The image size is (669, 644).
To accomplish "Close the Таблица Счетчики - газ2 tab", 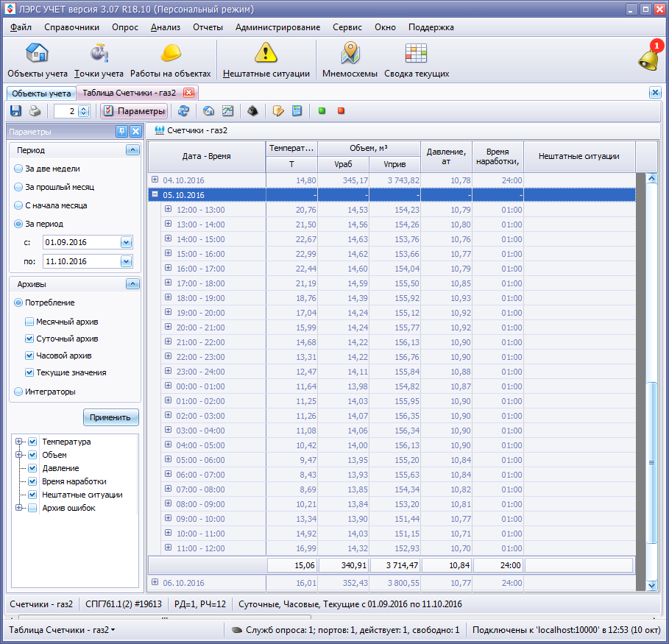I will (188, 93).
